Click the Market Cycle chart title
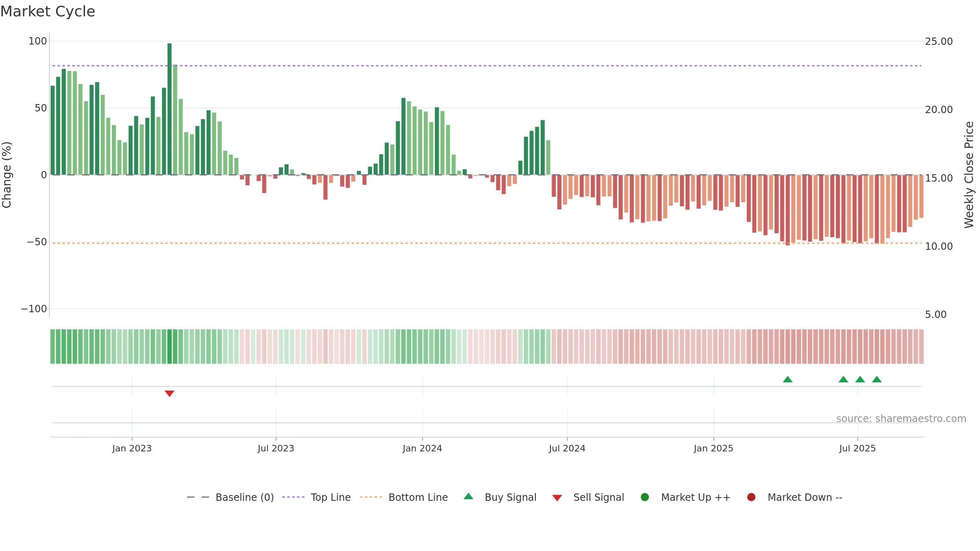The height and width of the screenshot is (551, 980). (x=48, y=11)
